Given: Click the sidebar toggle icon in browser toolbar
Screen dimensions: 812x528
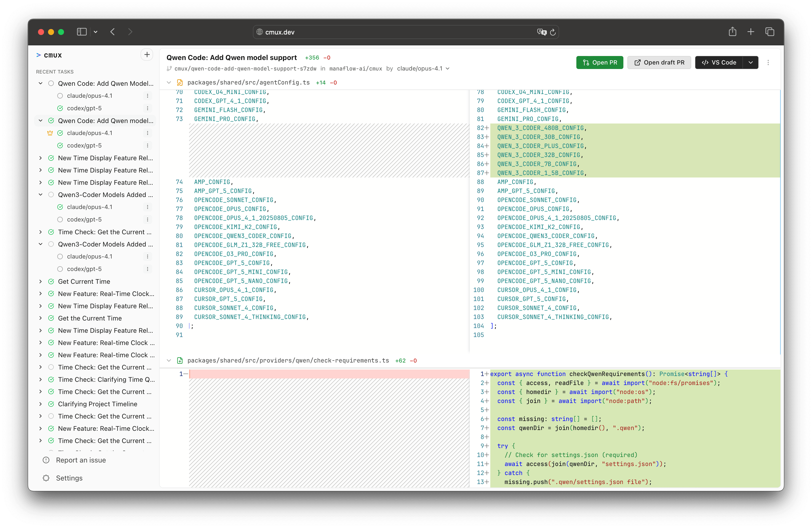Looking at the screenshot, I should point(82,32).
